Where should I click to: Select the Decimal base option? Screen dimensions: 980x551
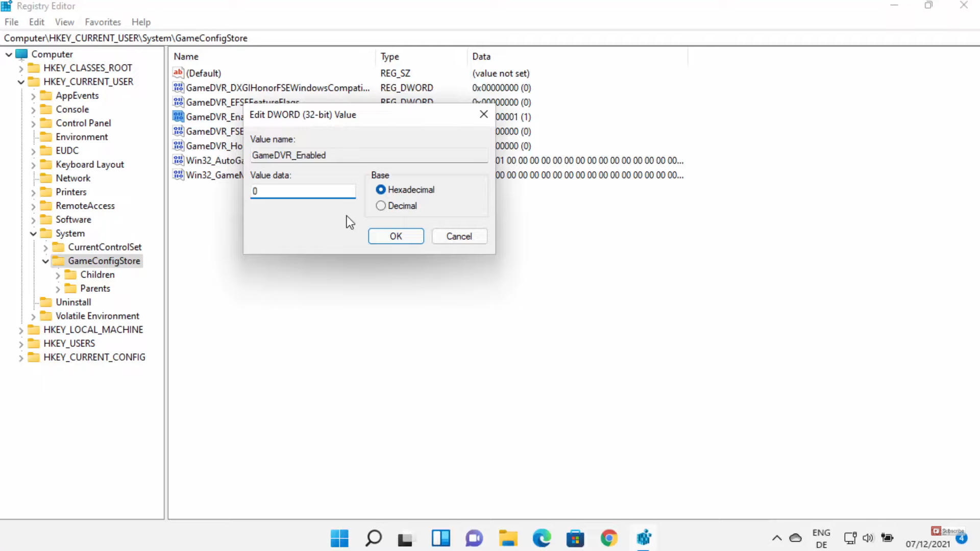(x=381, y=206)
